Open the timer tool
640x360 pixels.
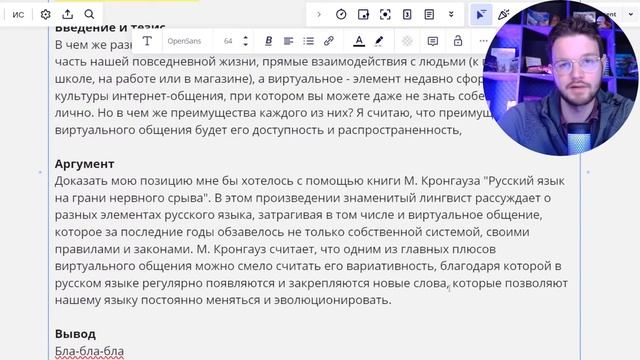click(x=341, y=15)
